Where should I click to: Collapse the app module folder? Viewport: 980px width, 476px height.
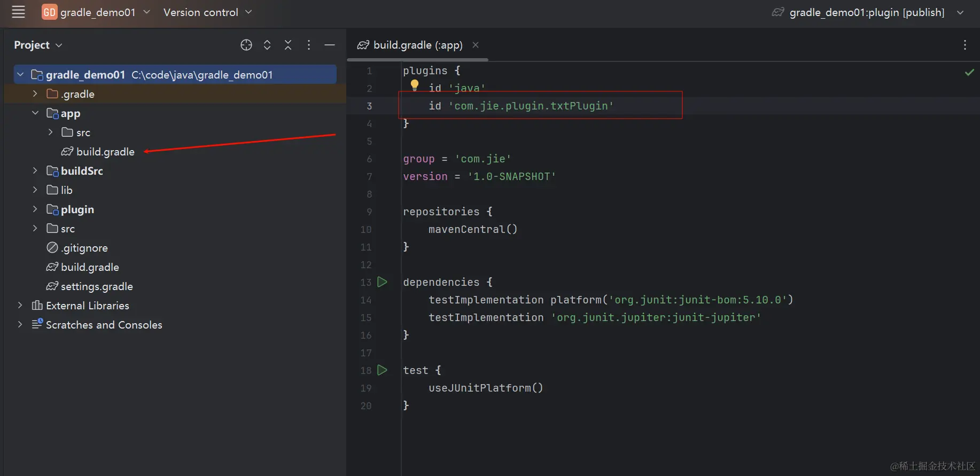(x=35, y=113)
